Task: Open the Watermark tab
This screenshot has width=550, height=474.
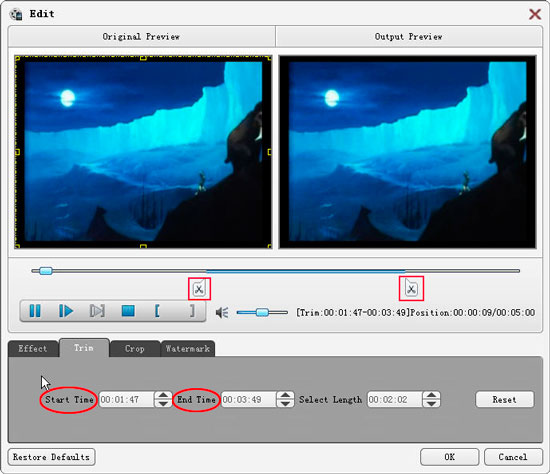Action: pos(188,348)
